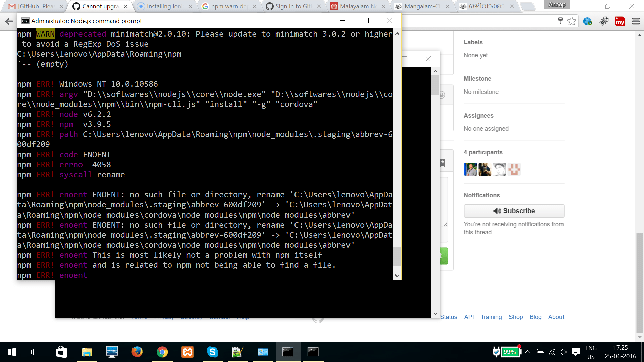
Task: Click the Wi-Fi icon in the system tray
Action: (552, 352)
